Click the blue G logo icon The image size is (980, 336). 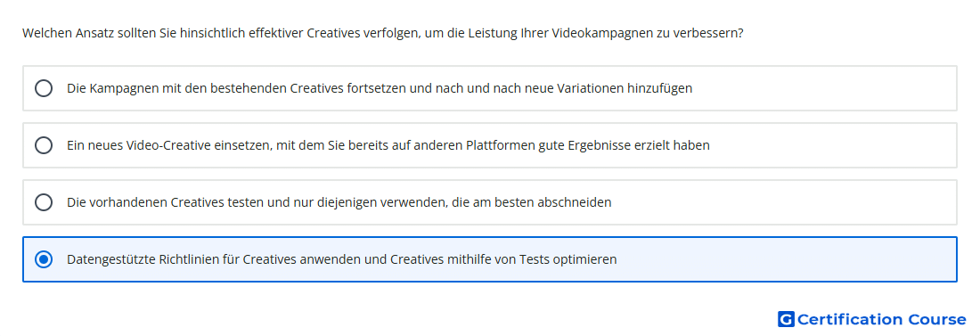coord(786,319)
